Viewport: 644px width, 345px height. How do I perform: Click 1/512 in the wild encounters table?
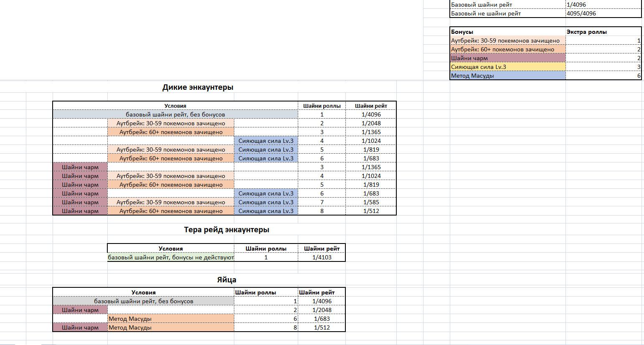coord(371,211)
